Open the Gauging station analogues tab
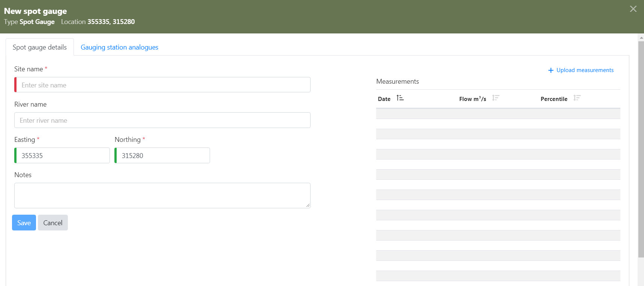Image resolution: width=644 pixels, height=286 pixels. point(119,47)
